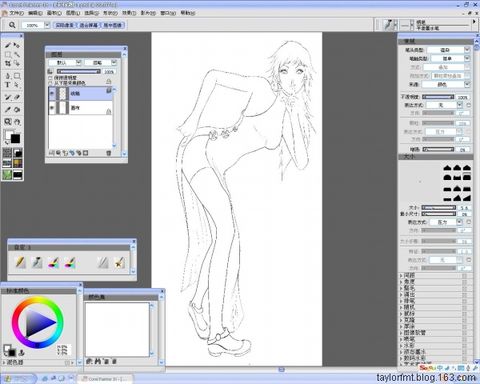This screenshot has height=384, width=480.
Task: Open the 文件 (File) menu
Action: tap(16, 13)
